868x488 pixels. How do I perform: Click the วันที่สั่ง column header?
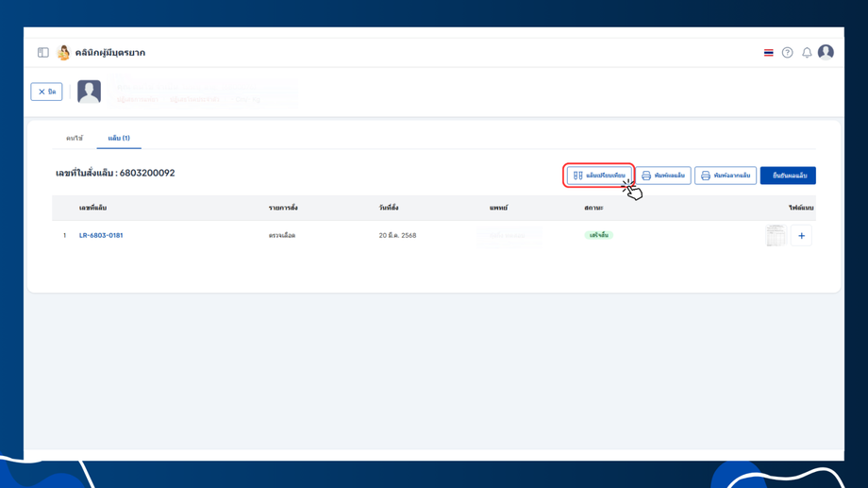pos(389,208)
